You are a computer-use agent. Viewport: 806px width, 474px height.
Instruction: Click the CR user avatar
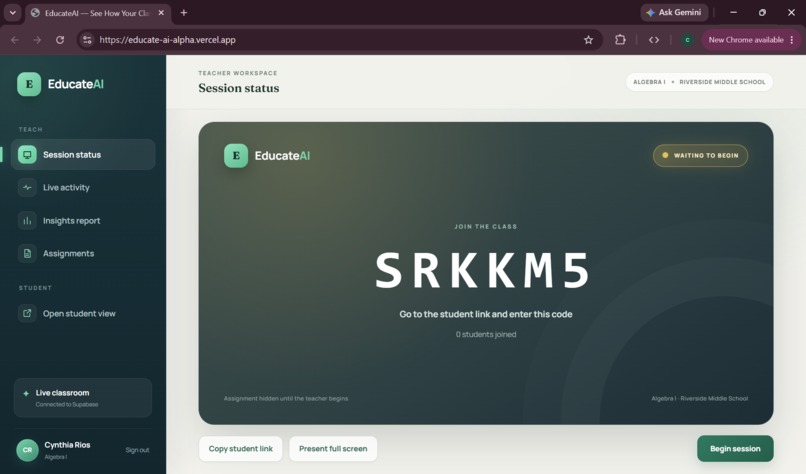[x=27, y=450]
